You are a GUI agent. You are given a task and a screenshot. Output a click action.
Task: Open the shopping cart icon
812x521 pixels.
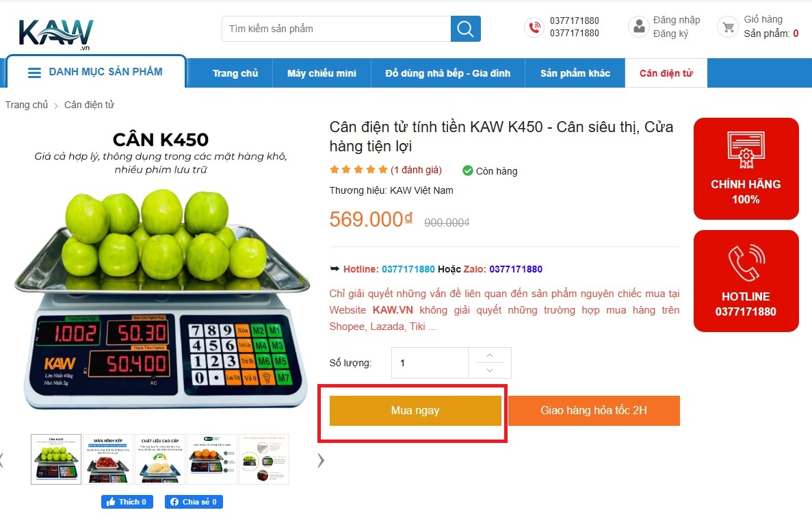728,27
